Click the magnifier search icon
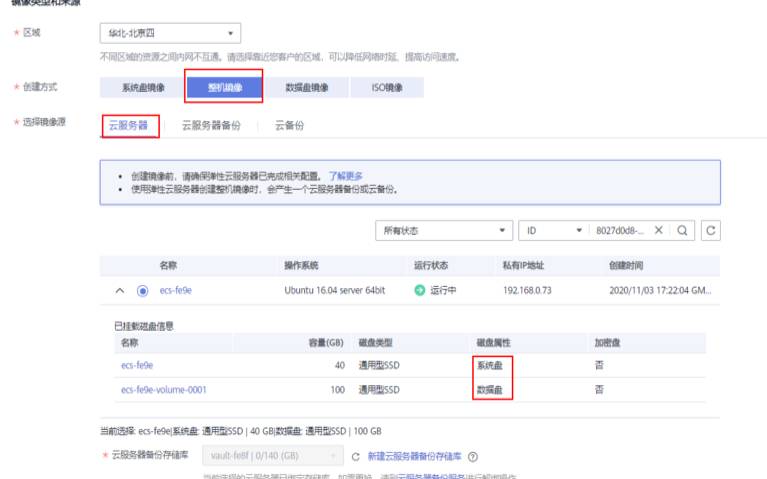 tap(682, 230)
